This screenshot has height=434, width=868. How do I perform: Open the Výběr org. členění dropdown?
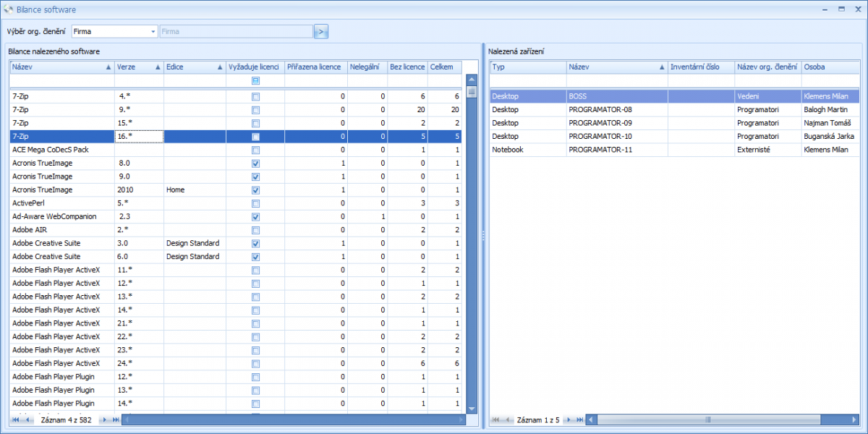point(153,32)
